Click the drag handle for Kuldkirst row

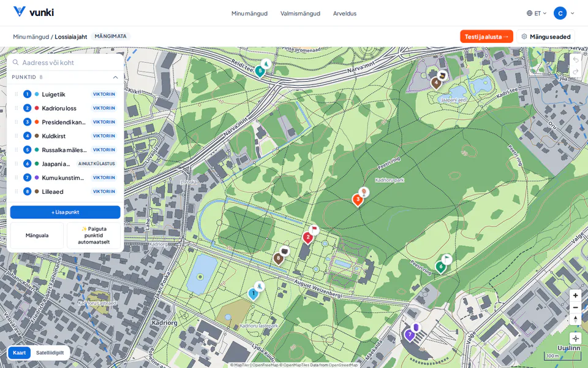[16, 136]
